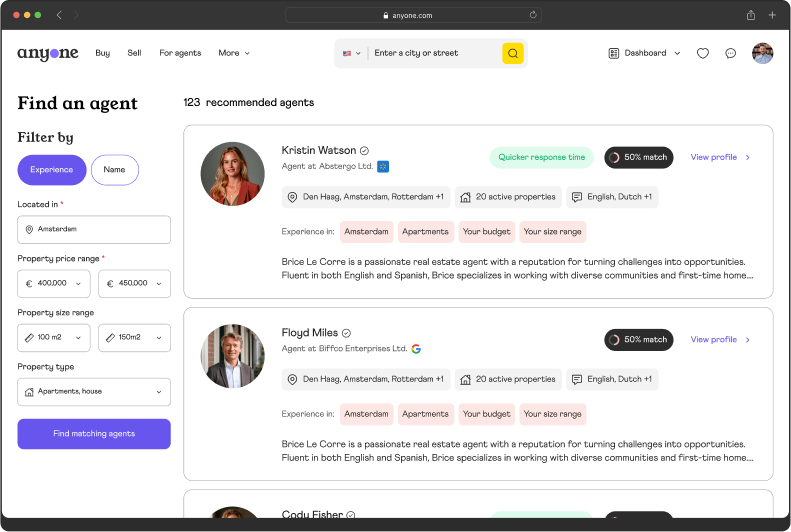Reload page with browser refresh icon

click(533, 15)
